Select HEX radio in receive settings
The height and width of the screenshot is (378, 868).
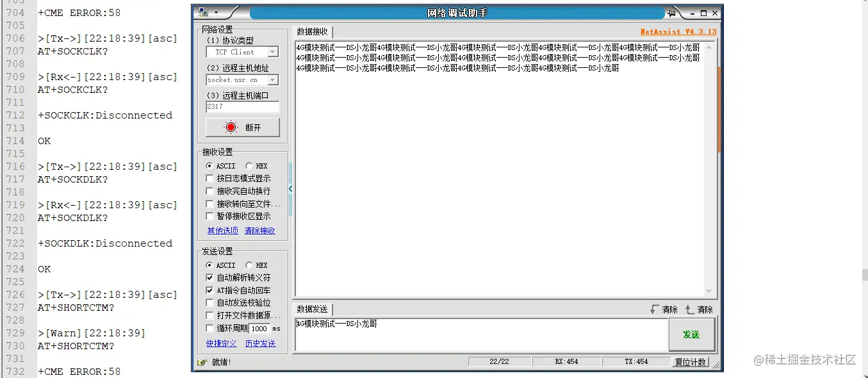coord(249,166)
